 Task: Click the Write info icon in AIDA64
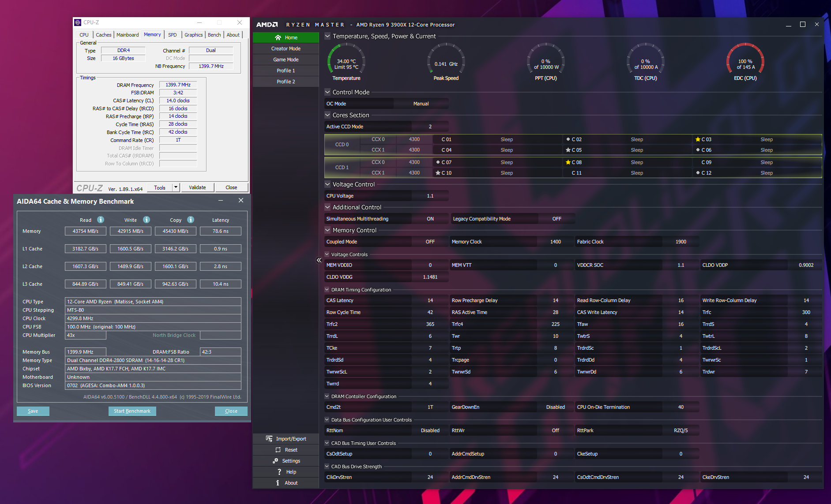(x=147, y=220)
